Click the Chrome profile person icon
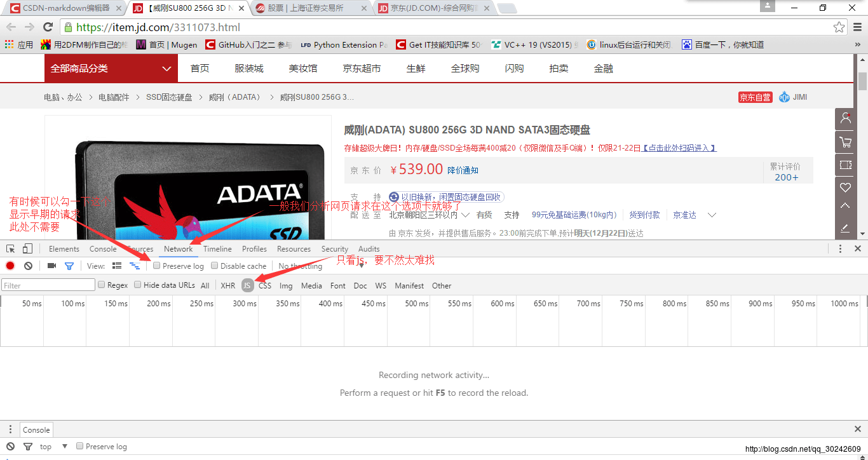 point(768,6)
